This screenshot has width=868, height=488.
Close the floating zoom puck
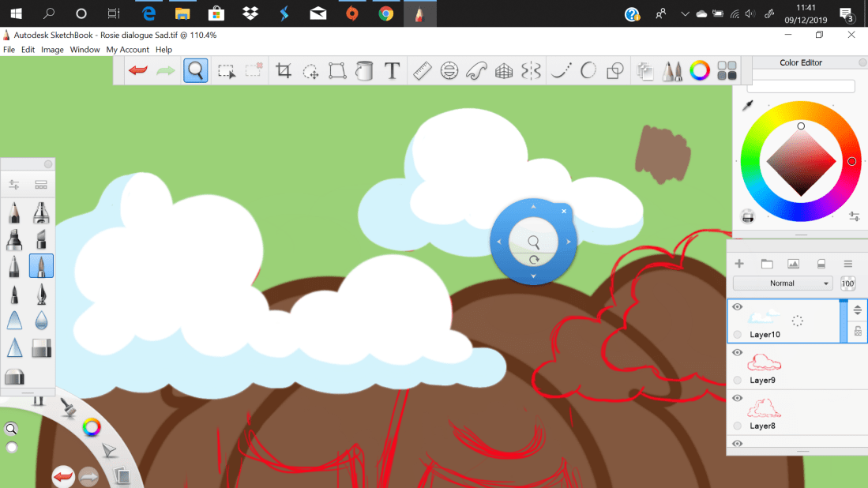[563, 211]
